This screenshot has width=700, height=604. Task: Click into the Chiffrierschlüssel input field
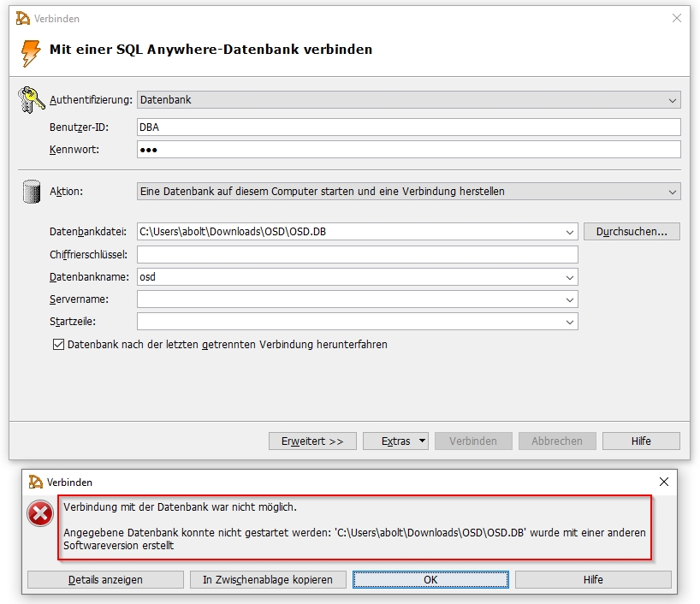(357, 255)
